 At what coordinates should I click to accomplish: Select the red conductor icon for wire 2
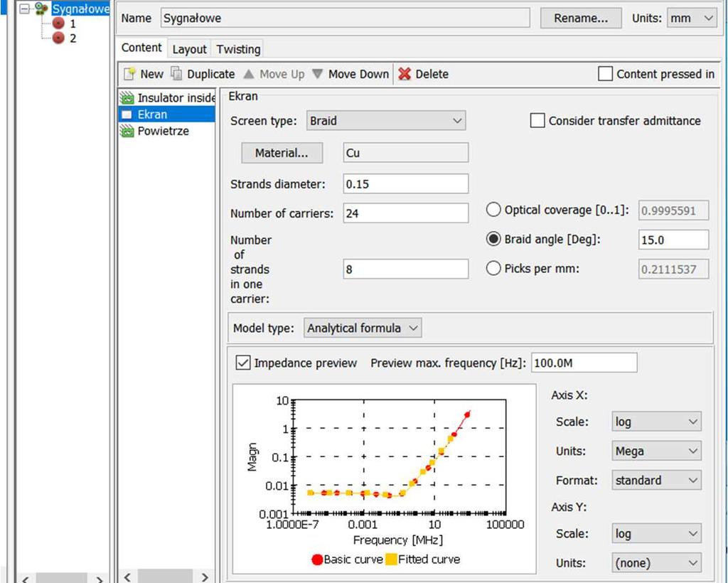tap(58, 38)
